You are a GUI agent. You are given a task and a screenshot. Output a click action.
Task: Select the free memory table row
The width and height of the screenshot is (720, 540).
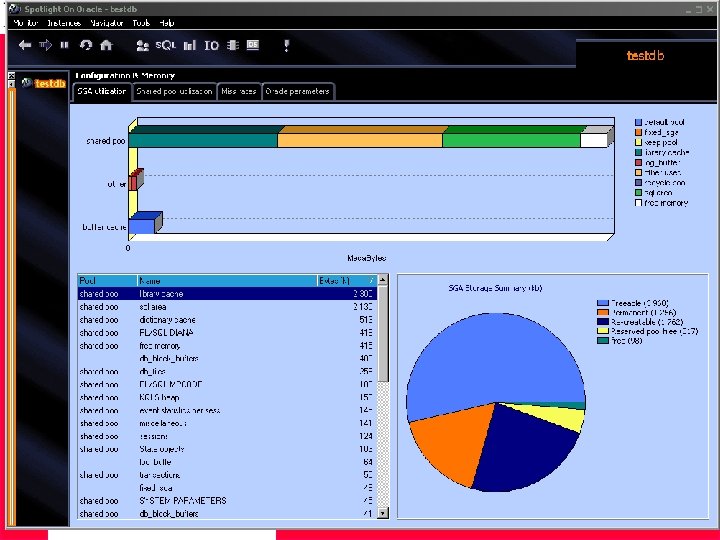click(x=227, y=345)
